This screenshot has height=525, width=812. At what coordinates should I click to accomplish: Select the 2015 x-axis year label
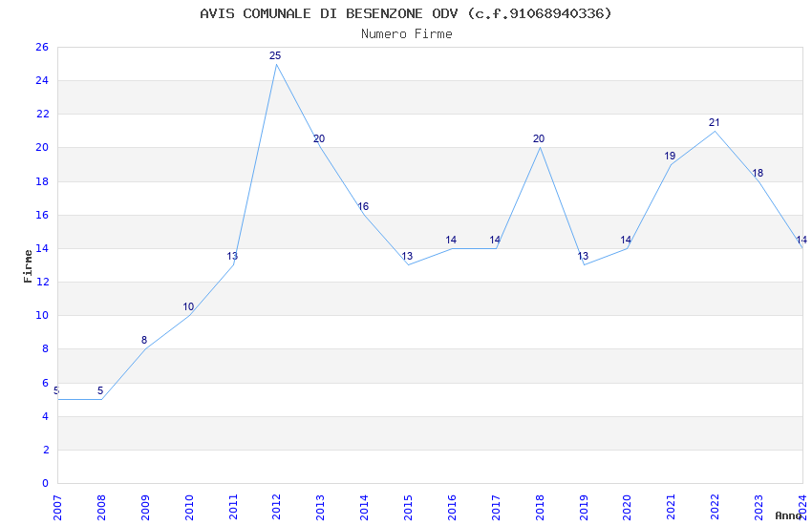click(408, 507)
